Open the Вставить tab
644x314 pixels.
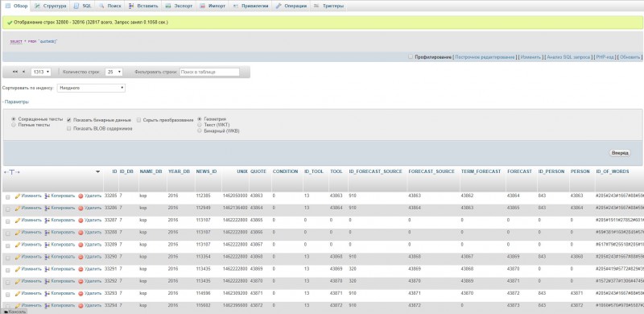pos(142,6)
